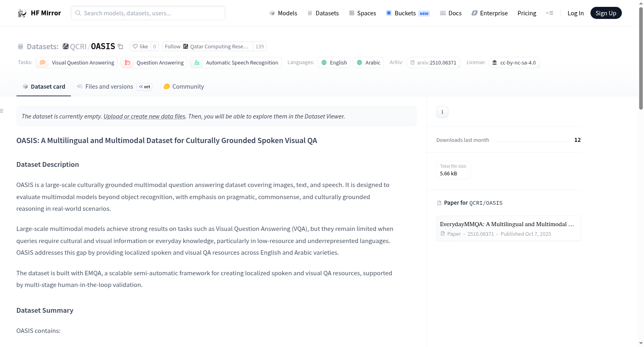Open Buckets from the navigation
Screen dimensions: 644x347
coord(408,13)
